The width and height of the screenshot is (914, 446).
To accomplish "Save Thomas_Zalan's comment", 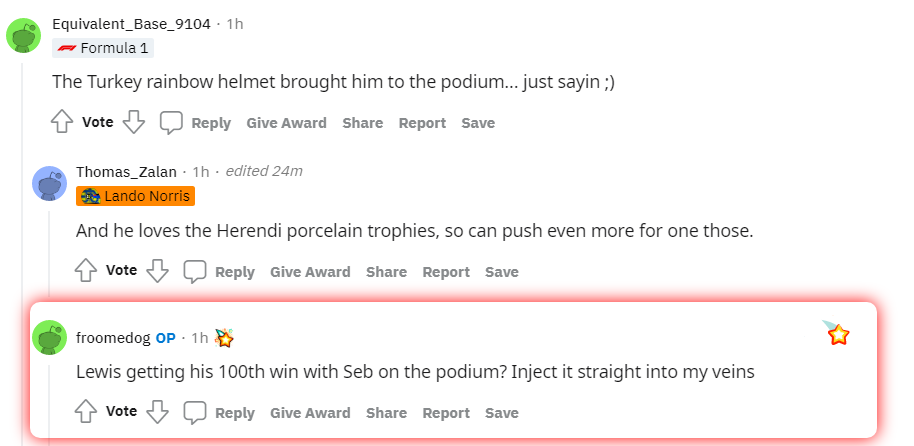I will coord(502,272).
